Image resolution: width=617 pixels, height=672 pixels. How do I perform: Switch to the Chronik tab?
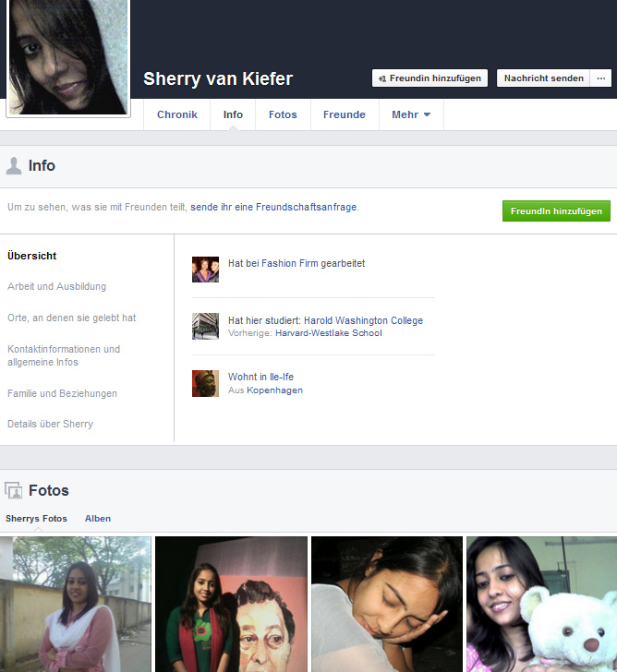pyautogui.click(x=177, y=114)
